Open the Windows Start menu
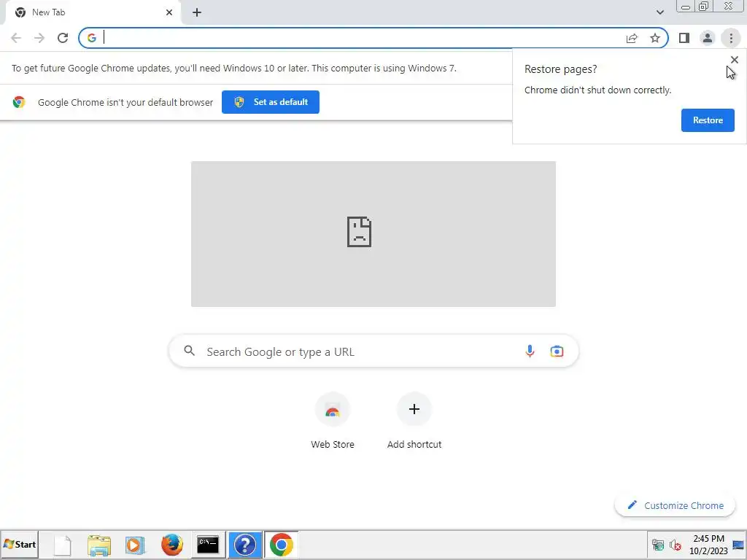Viewport: 747px width, 560px height. (x=20, y=544)
